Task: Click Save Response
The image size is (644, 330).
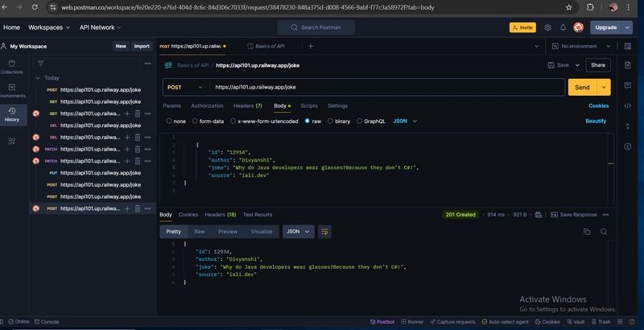Action: [x=574, y=215]
